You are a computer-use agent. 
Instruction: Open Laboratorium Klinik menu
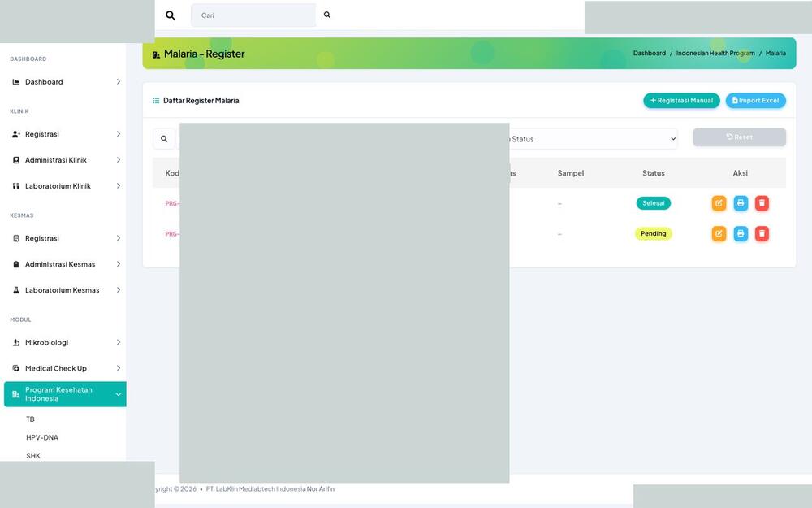click(x=65, y=186)
